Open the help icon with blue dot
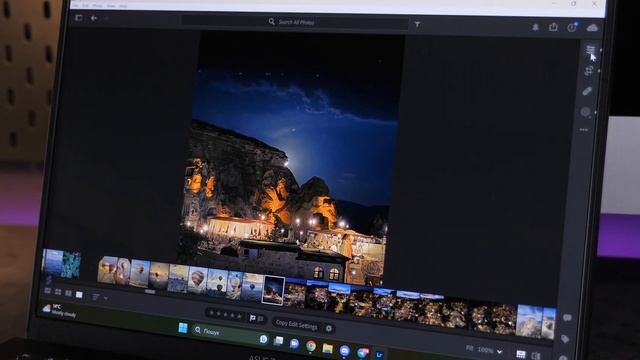 [x=572, y=27]
